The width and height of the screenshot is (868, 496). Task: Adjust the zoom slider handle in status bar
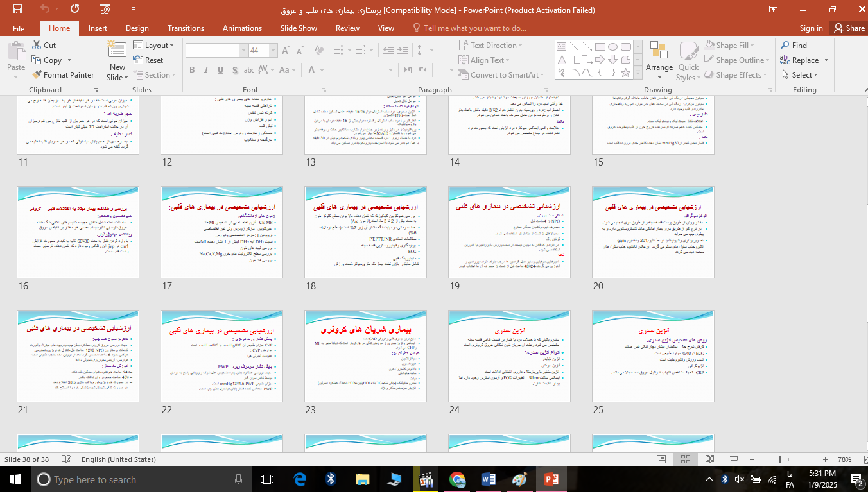point(780,459)
